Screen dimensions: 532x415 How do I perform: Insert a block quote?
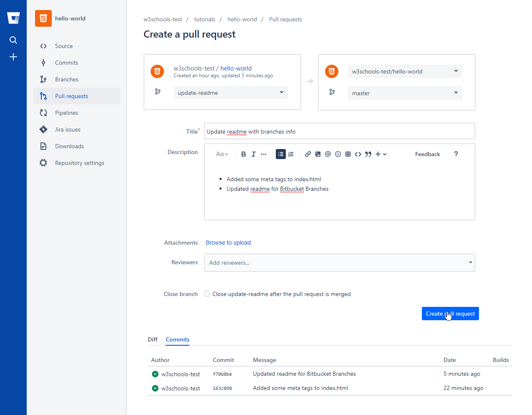tap(368, 154)
